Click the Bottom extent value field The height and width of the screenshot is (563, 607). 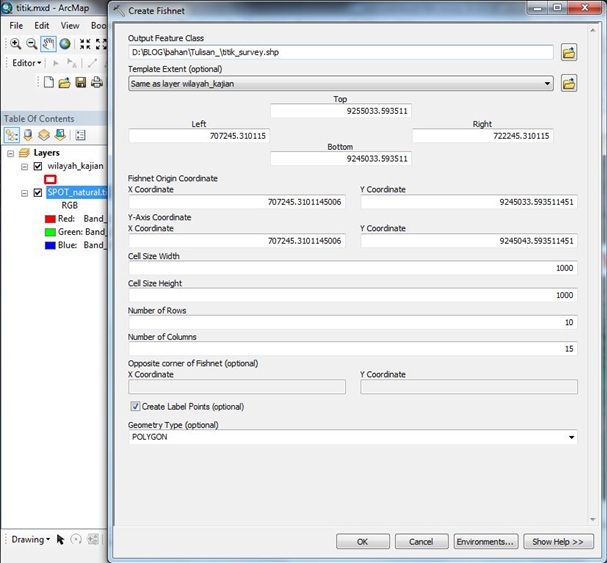tap(341, 159)
